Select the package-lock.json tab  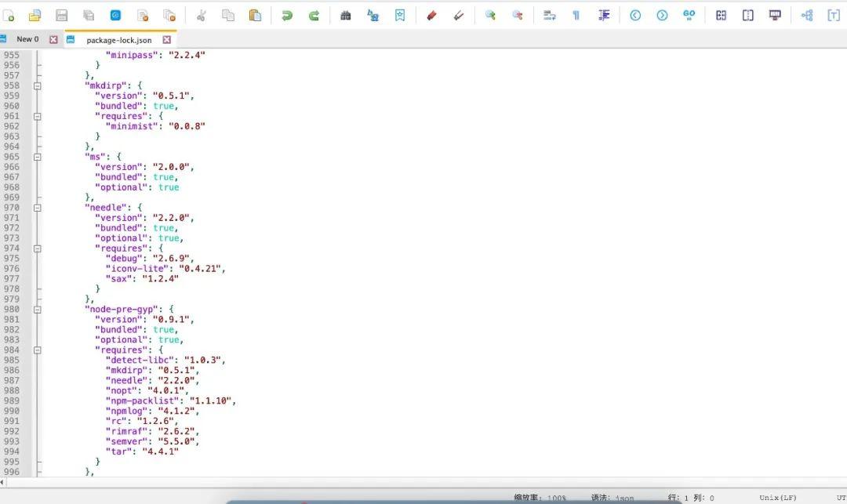118,39
